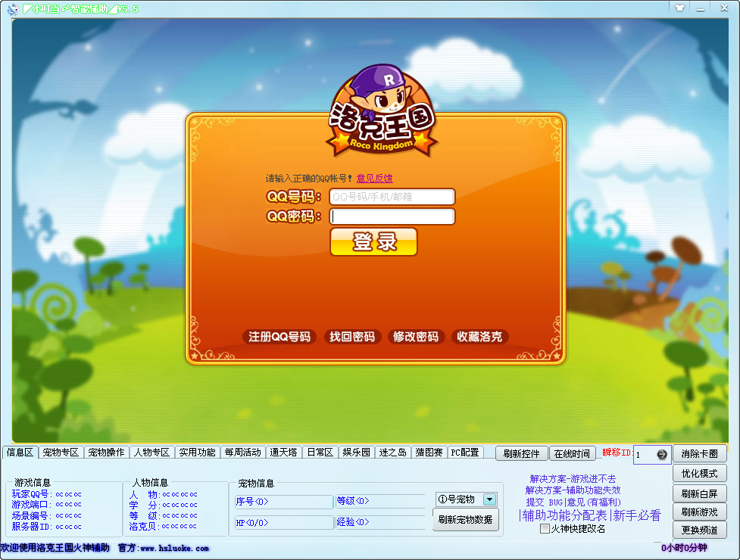Viewport: 740px width, 560px height.
Task: Click the Roco Kingdom logo emblem
Action: (x=382, y=111)
